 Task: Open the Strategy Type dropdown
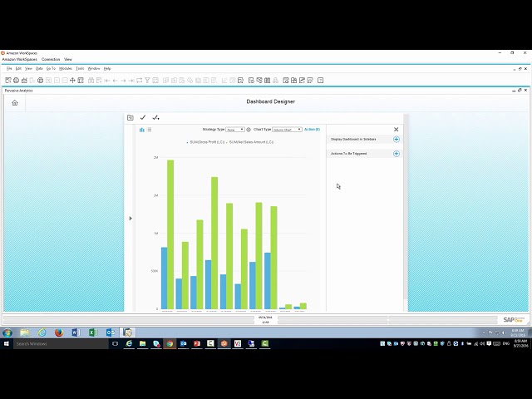235,130
